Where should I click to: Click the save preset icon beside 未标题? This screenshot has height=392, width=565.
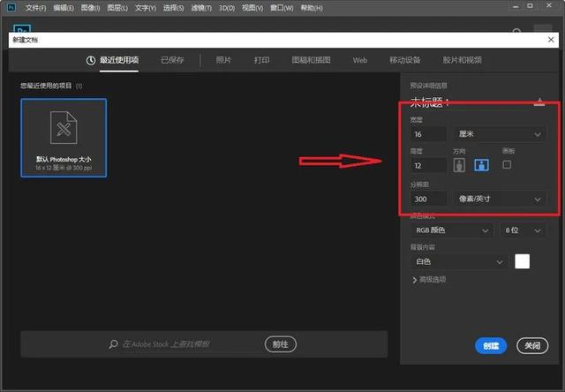[x=539, y=102]
